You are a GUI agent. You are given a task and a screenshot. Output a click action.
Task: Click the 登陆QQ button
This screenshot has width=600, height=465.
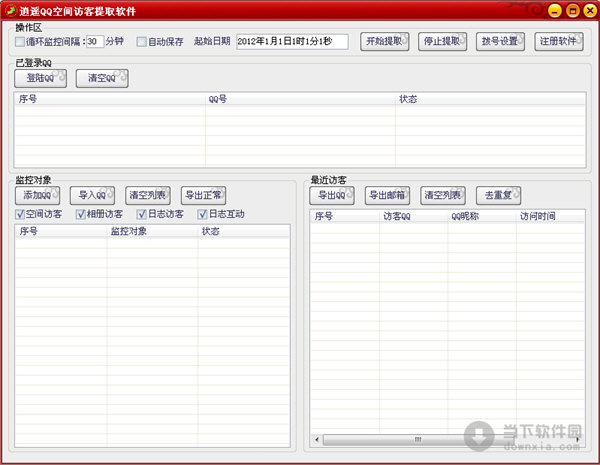coord(41,78)
